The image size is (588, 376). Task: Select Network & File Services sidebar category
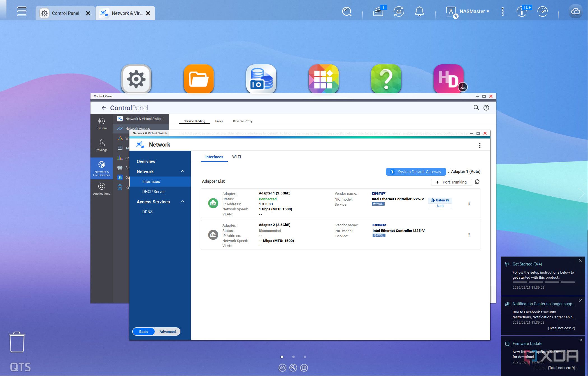pyautogui.click(x=102, y=169)
